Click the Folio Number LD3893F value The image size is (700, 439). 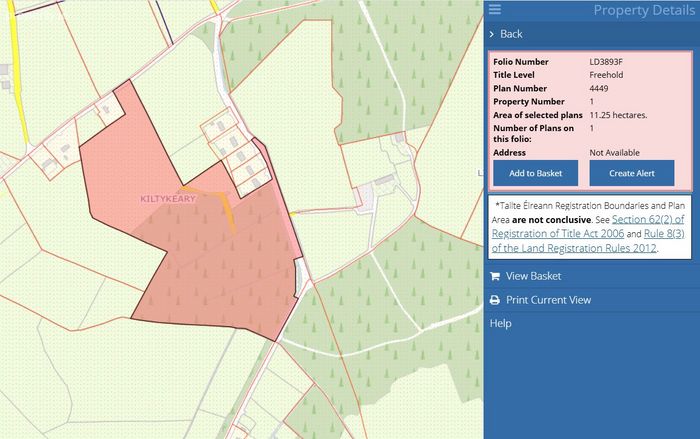(606, 62)
